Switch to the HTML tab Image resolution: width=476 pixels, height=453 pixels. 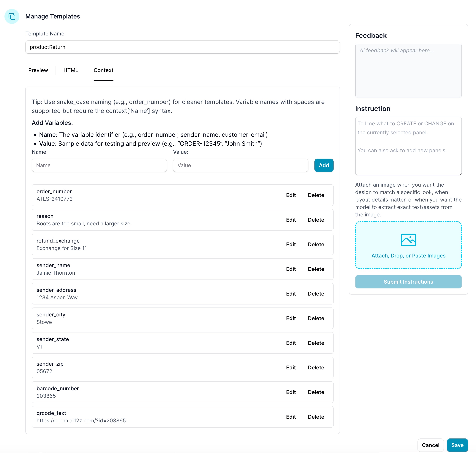tap(70, 70)
